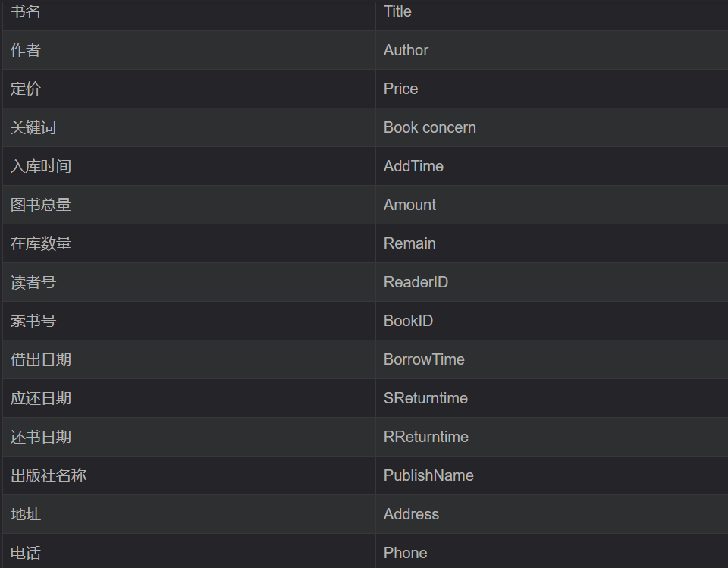Click the "AddTime" field cell

[x=414, y=167]
